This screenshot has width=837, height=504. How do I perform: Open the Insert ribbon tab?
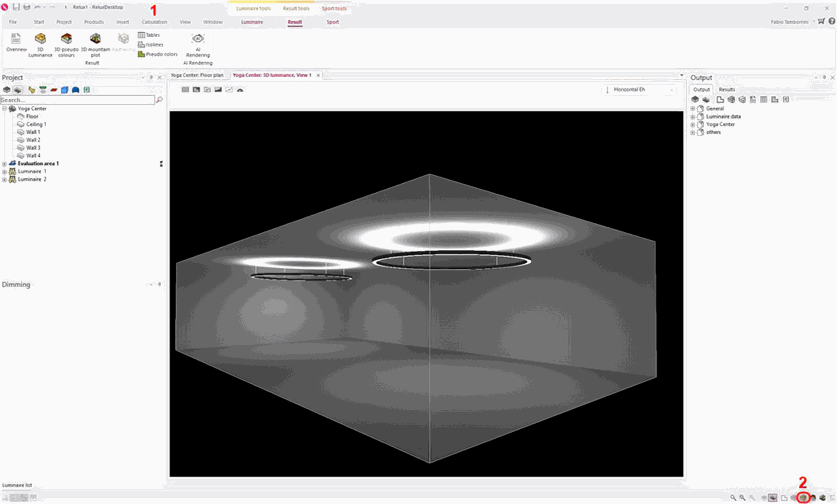pyautogui.click(x=122, y=22)
